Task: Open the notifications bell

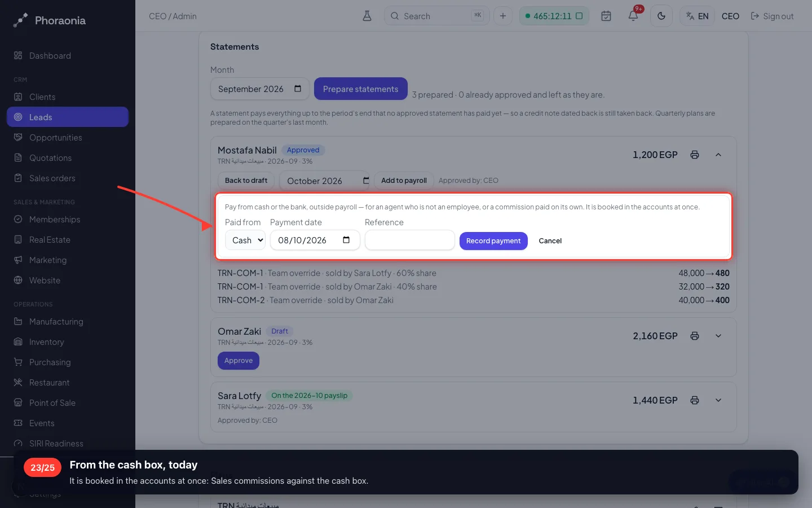Action: (x=633, y=16)
